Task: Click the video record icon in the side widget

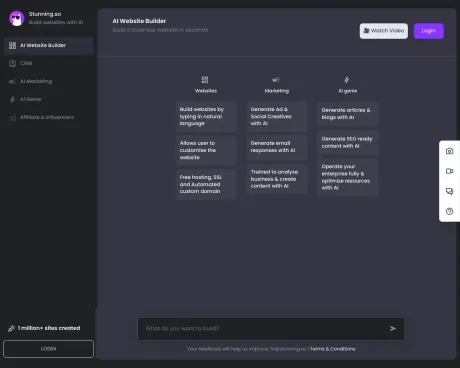Action: (x=449, y=171)
